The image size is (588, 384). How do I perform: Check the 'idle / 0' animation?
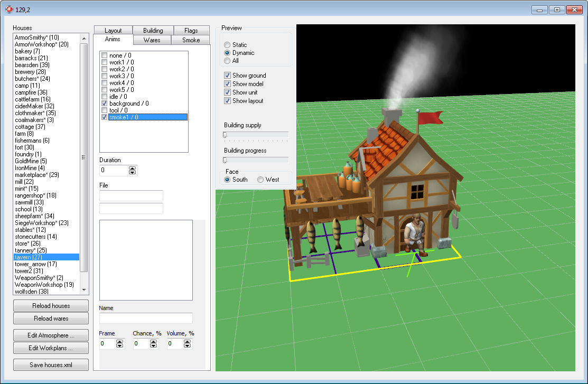(104, 96)
